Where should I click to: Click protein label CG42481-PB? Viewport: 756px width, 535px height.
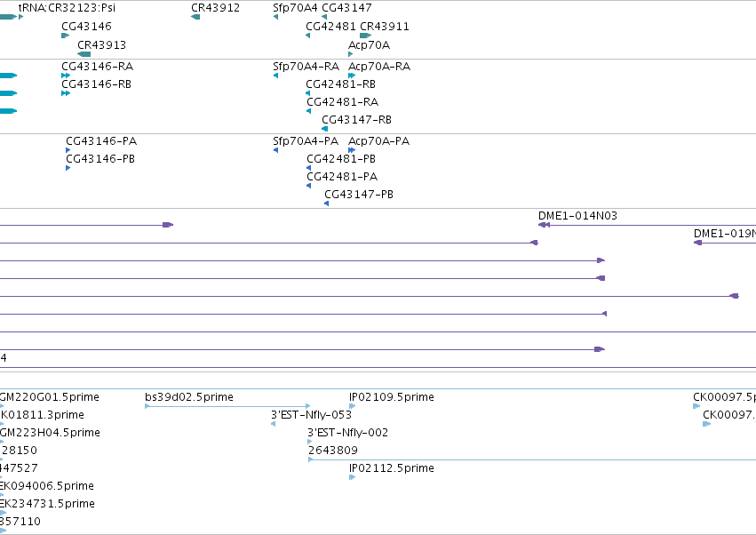point(341,159)
